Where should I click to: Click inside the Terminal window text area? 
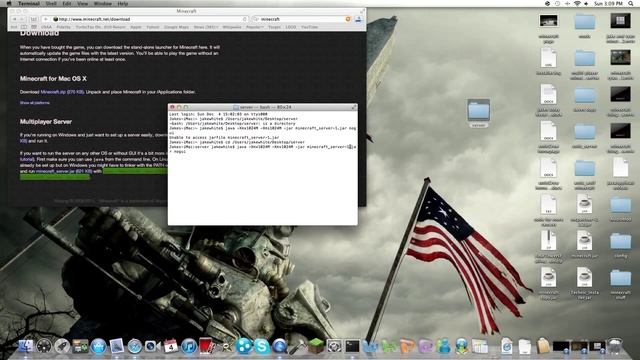coord(262,167)
